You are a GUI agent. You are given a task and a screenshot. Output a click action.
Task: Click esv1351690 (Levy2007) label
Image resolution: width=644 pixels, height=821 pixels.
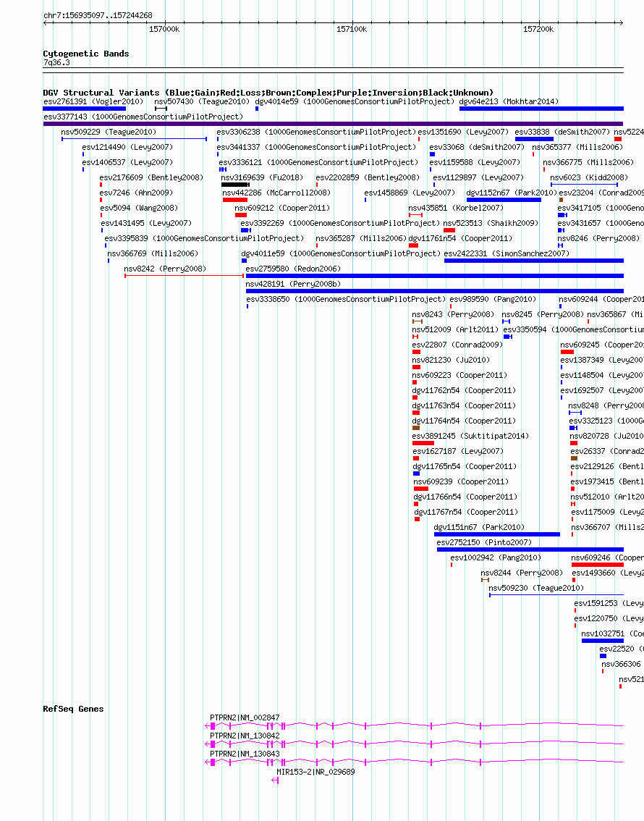(x=464, y=132)
